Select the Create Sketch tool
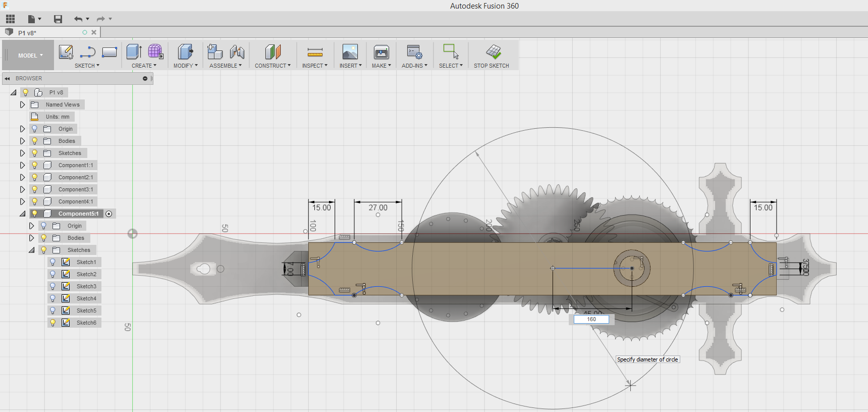Screen dimensions: 868x412 click(66, 51)
